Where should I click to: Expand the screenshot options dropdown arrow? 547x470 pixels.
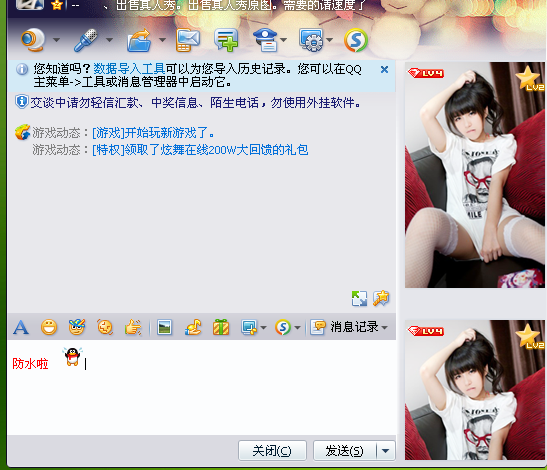pyautogui.click(x=263, y=328)
